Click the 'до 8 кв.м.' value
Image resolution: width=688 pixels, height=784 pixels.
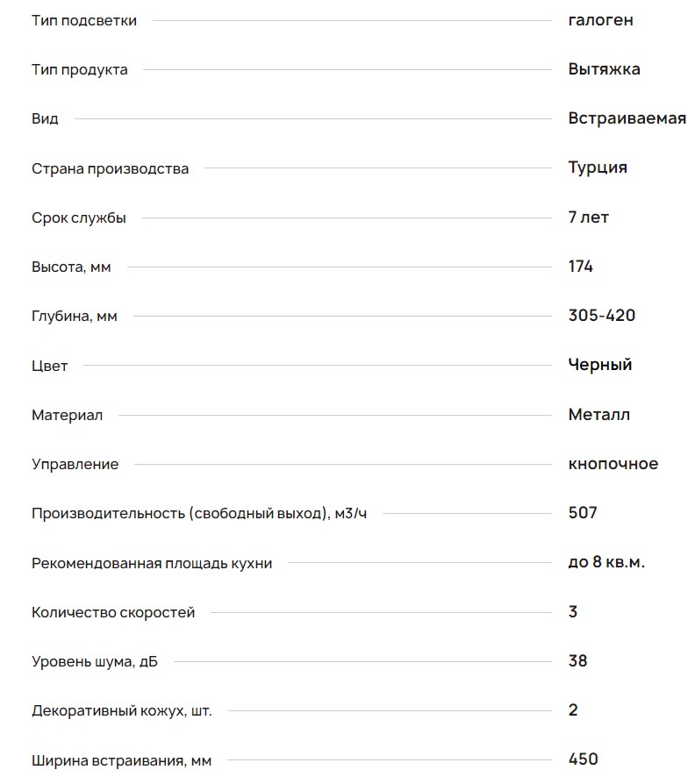tap(606, 562)
